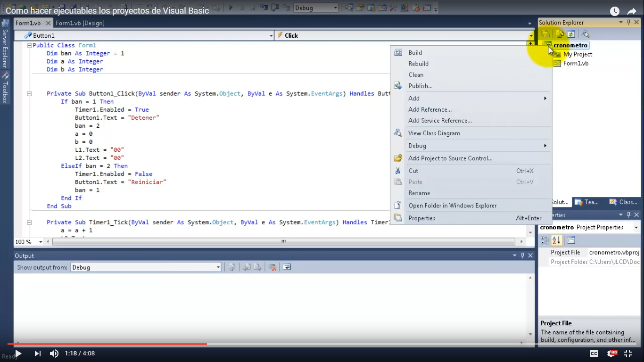Open the View Class Diagram icon
Screen dimensions: 644x362
(586, 34)
